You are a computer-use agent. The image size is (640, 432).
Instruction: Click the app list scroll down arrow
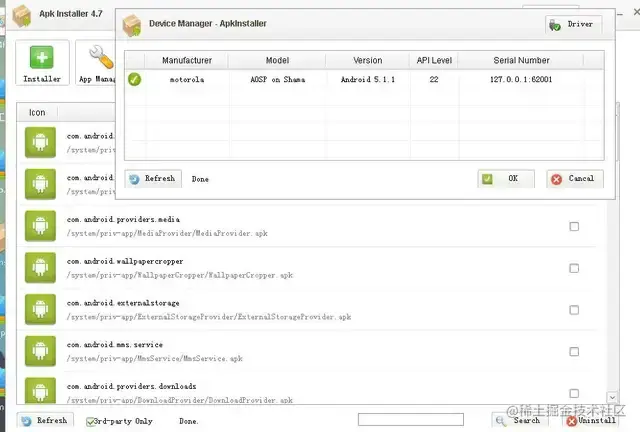click(x=612, y=397)
